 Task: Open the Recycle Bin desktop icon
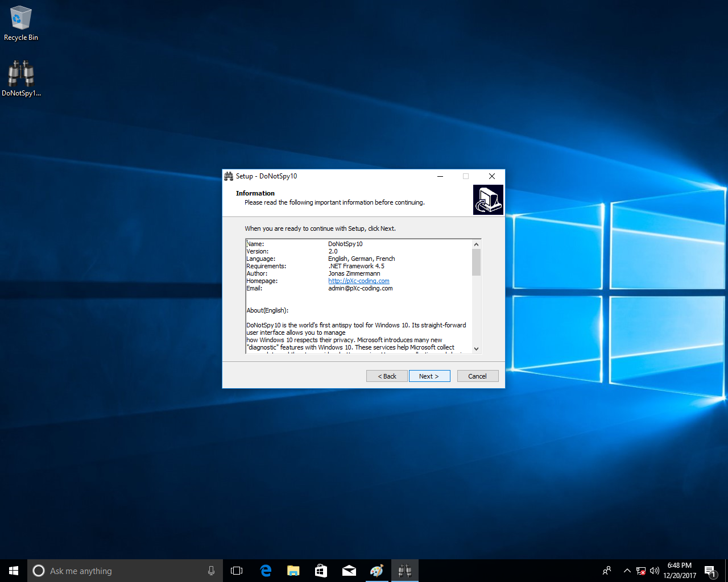pos(21,24)
